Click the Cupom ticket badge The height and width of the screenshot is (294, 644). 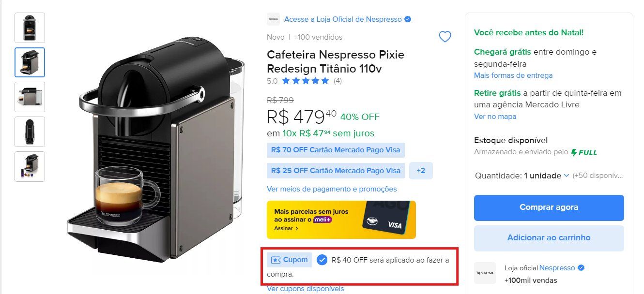click(x=290, y=260)
